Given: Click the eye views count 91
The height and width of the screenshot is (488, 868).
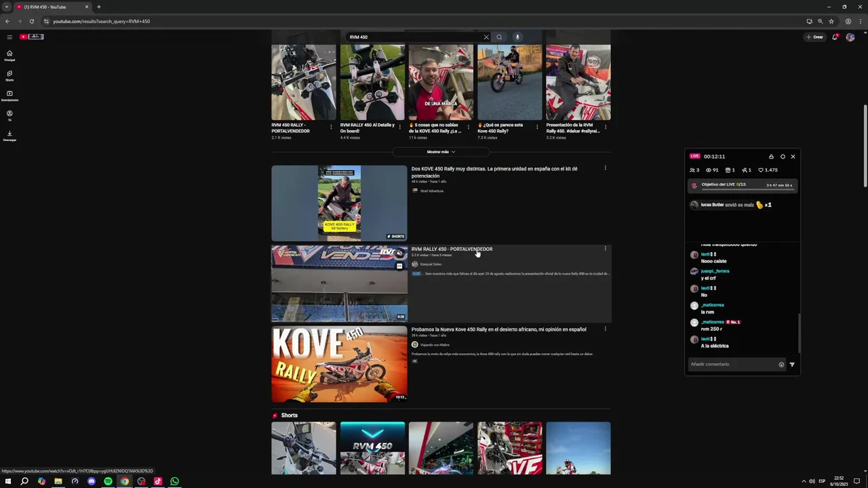Looking at the screenshot, I should pyautogui.click(x=712, y=170).
